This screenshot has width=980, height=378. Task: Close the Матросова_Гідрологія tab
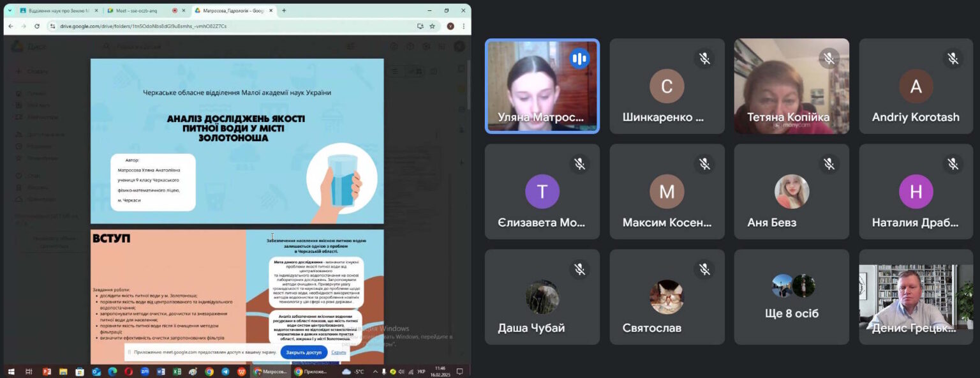coord(271,10)
